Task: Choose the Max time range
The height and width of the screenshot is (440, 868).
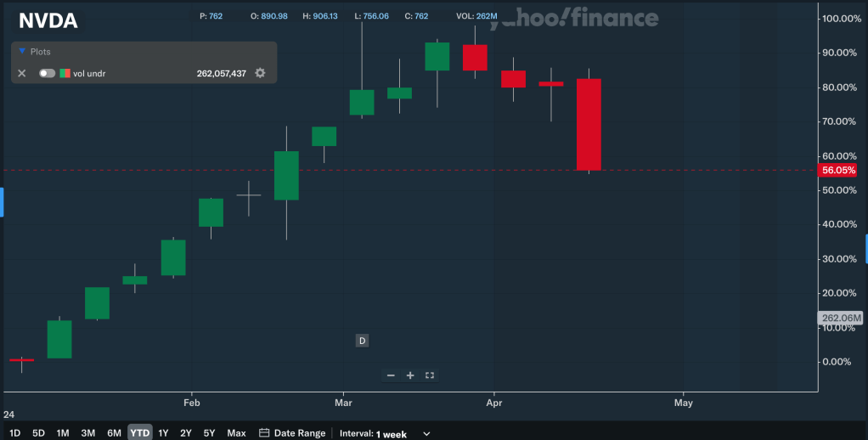Action: pos(236,433)
